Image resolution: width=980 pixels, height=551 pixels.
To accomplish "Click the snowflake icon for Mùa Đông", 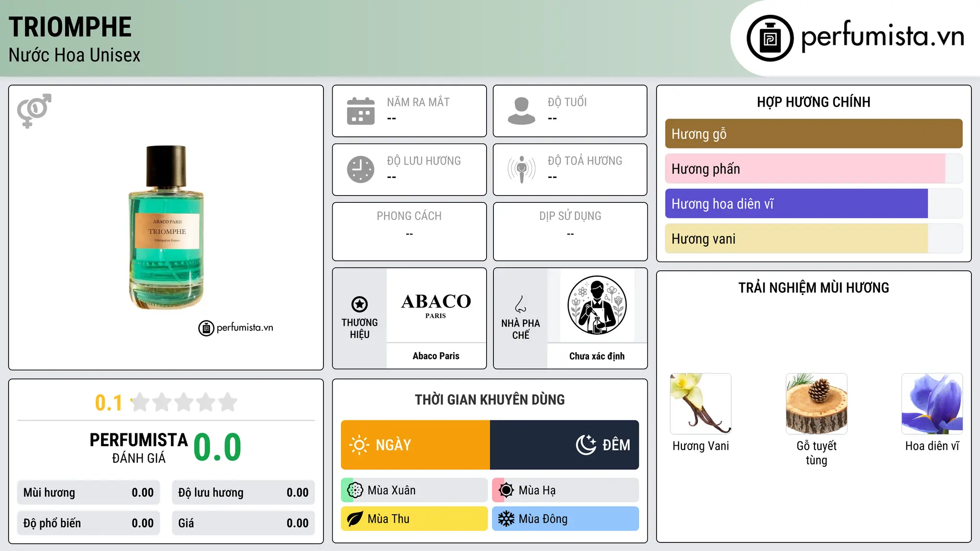I will coord(506,519).
